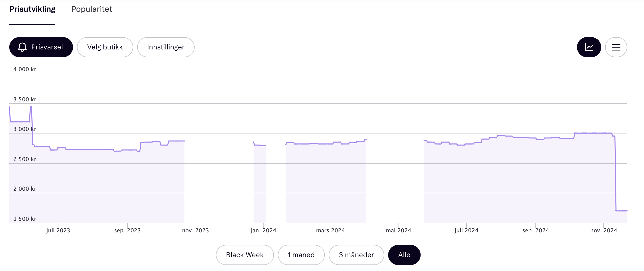Viewport: 644px width, 271px height.
Task: Open the Popularitet tab
Action: pyautogui.click(x=92, y=9)
